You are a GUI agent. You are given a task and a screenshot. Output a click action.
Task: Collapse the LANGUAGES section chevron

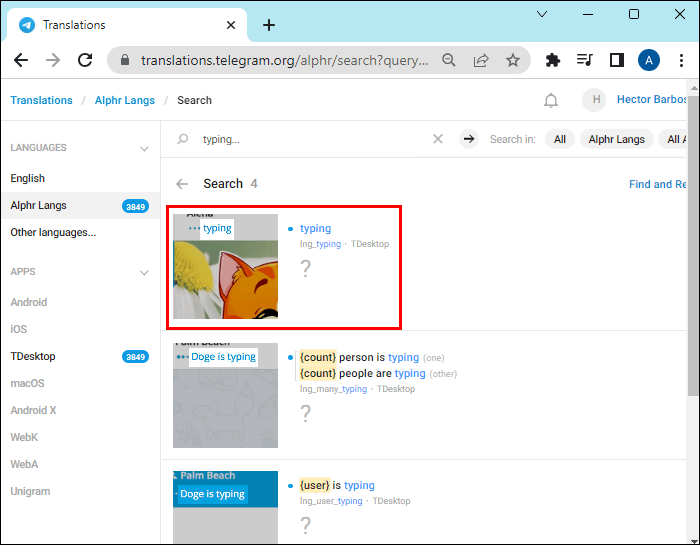[144, 149]
